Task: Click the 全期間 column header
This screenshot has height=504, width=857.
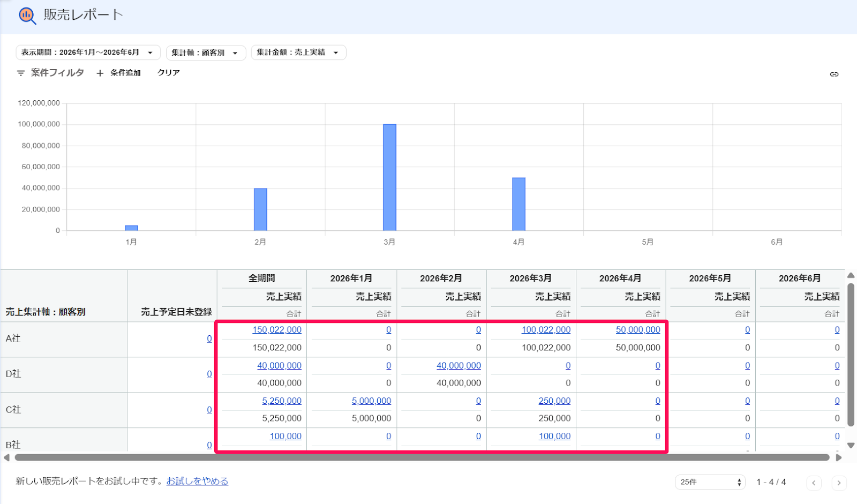Action: 262,278
